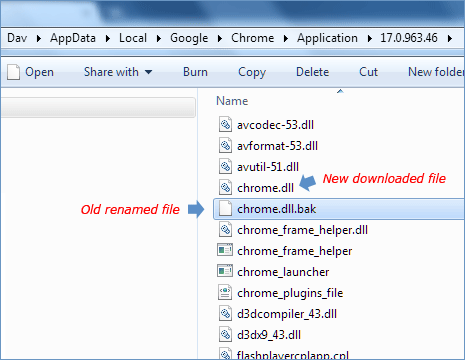Click the d3dcompiler_43.dll file icon
This screenshot has width=465, height=360.
point(225,314)
